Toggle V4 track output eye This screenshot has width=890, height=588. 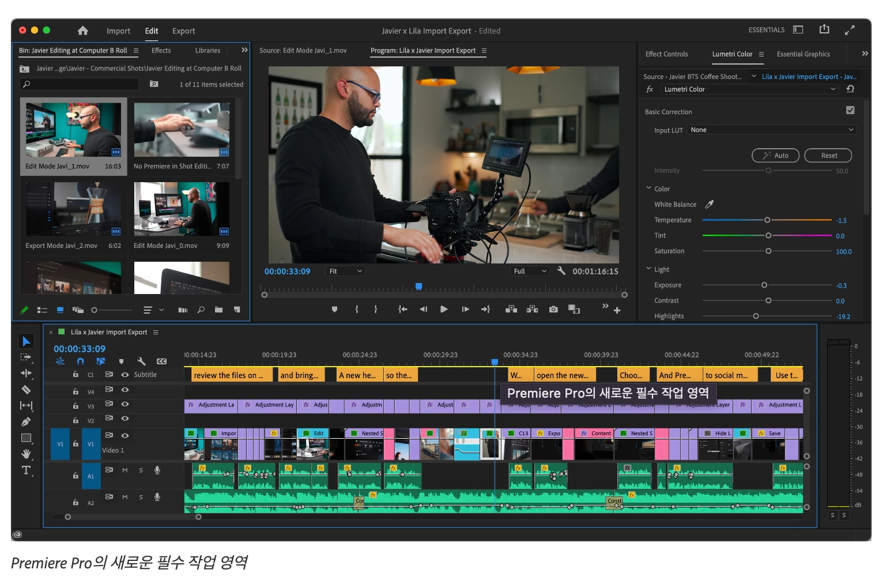click(125, 390)
